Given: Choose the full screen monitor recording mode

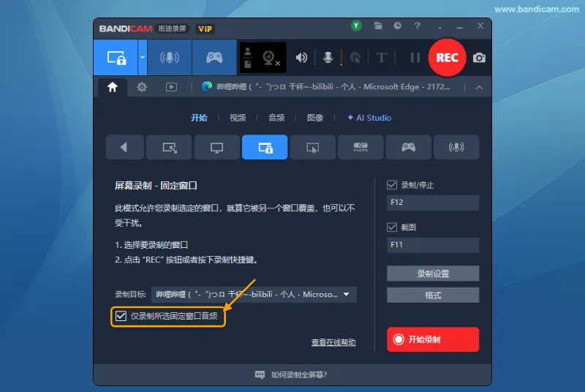Looking at the screenshot, I should pyautogui.click(x=216, y=147).
